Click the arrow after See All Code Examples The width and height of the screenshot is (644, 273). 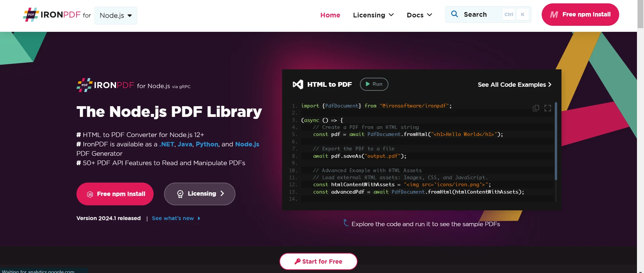(x=549, y=84)
